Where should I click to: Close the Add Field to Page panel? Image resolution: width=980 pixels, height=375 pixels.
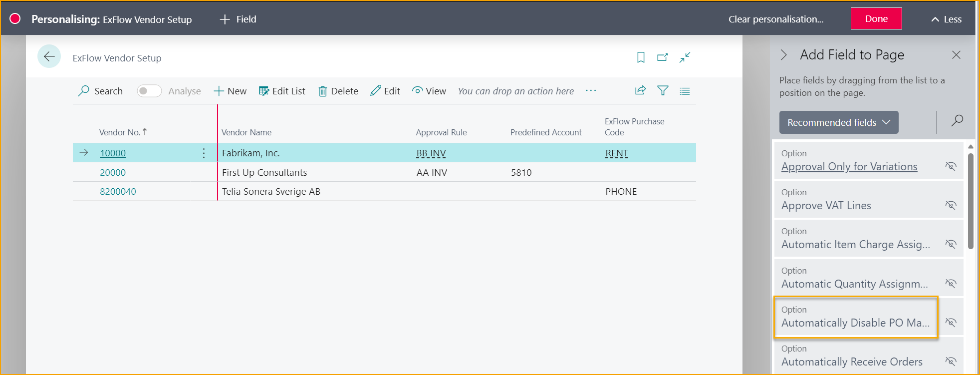click(x=956, y=55)
